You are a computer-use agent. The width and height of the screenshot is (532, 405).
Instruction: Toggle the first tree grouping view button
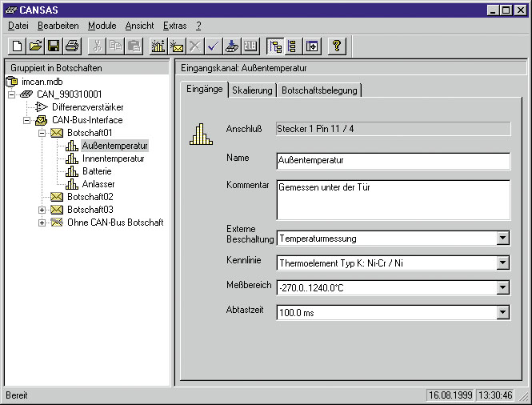tap(275, 46)
